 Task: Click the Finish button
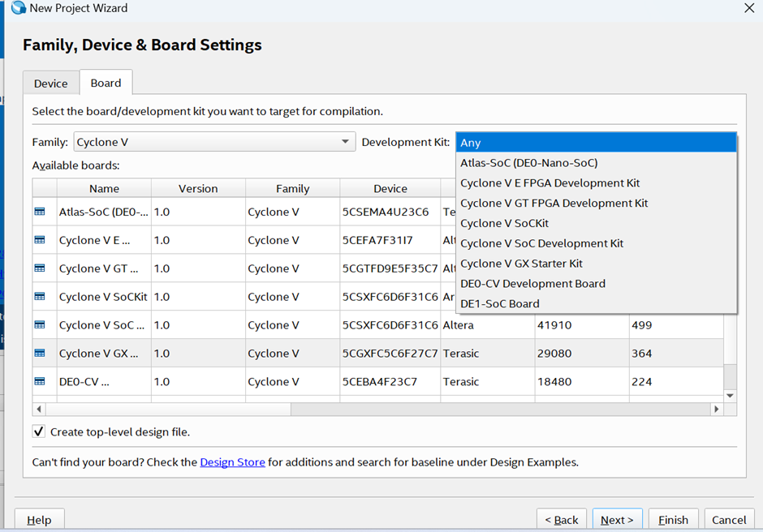(673, 520)
